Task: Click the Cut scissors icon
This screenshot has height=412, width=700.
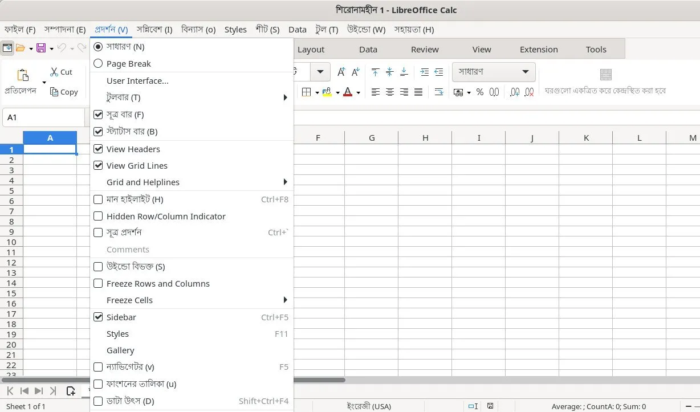Action: 55,72
